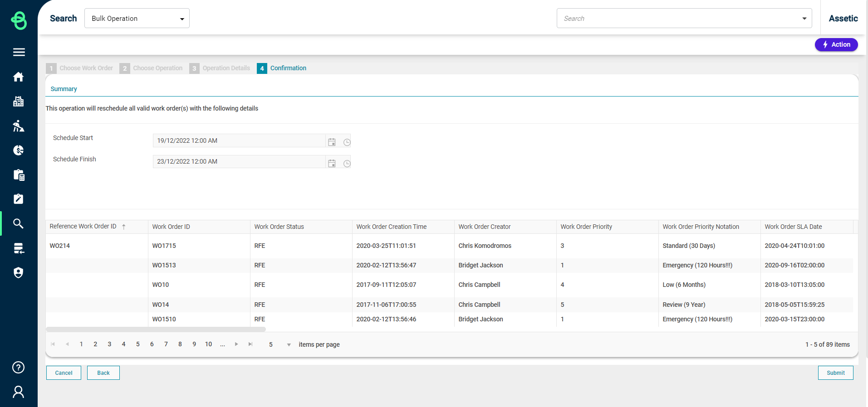Click the WO1510 work order cell

coord(164,319)
